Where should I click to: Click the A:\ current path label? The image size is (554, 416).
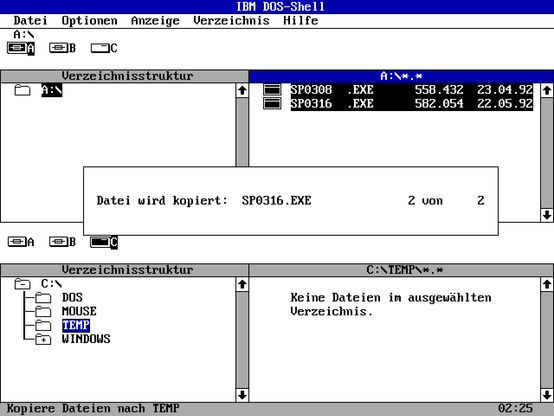pos(24,34)
